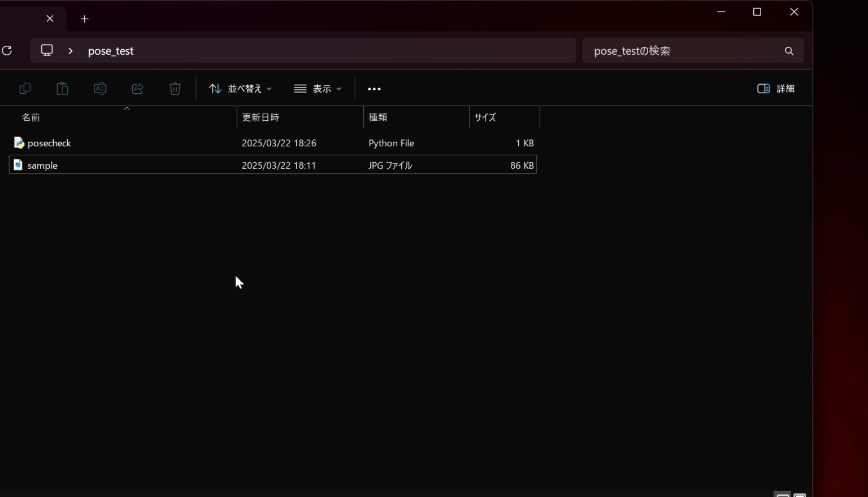Expand the breadcrumb chevron before pose_test
868x497 pixels.
[71, 51]
